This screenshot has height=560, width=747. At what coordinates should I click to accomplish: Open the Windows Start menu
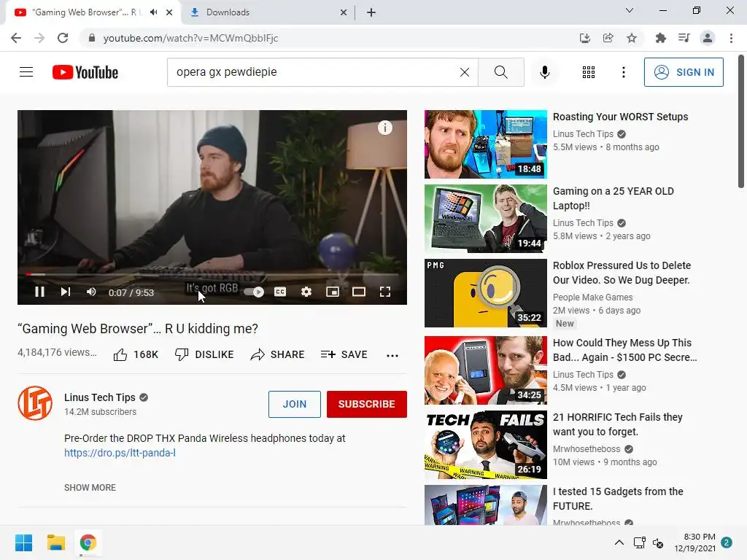[23, 542]
